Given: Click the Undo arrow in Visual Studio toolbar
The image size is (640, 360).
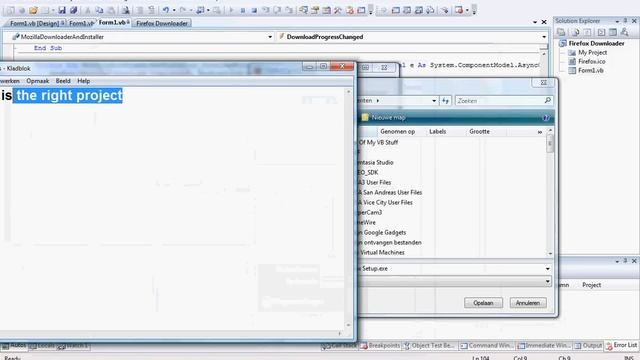Looking at the screenshot, I should (x=166, y=10).
